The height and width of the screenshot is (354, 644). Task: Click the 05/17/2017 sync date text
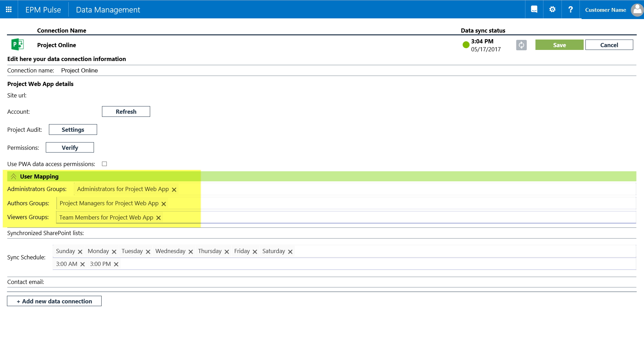point(486,49)
